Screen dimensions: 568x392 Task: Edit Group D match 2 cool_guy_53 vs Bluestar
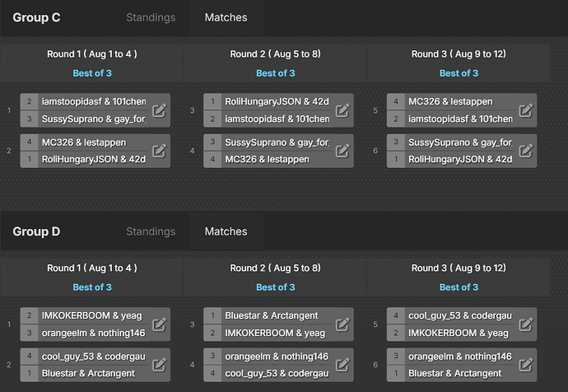tap(159, 365)
